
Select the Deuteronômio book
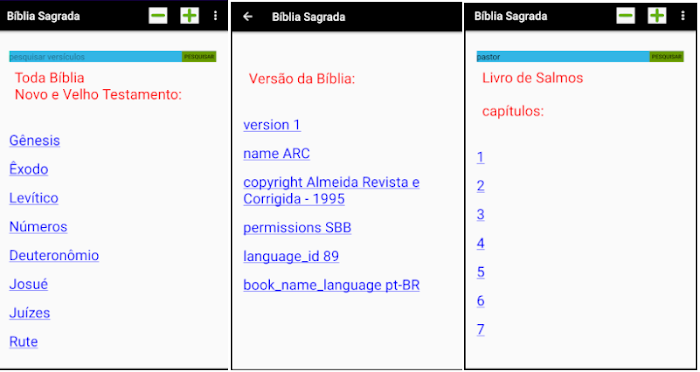[x=54, y=256]
